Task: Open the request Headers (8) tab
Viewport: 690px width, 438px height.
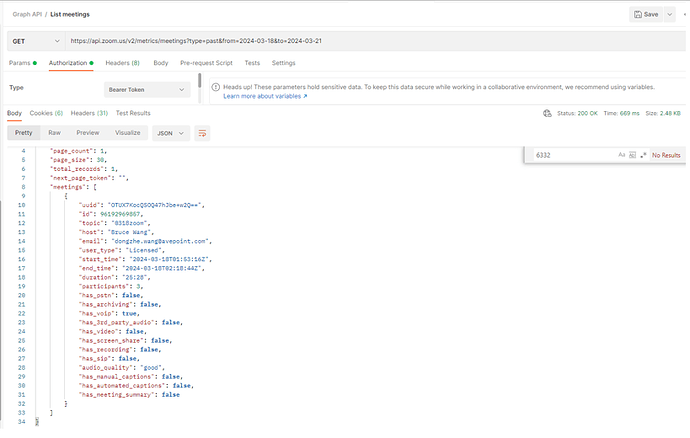Action: (122, 63)
